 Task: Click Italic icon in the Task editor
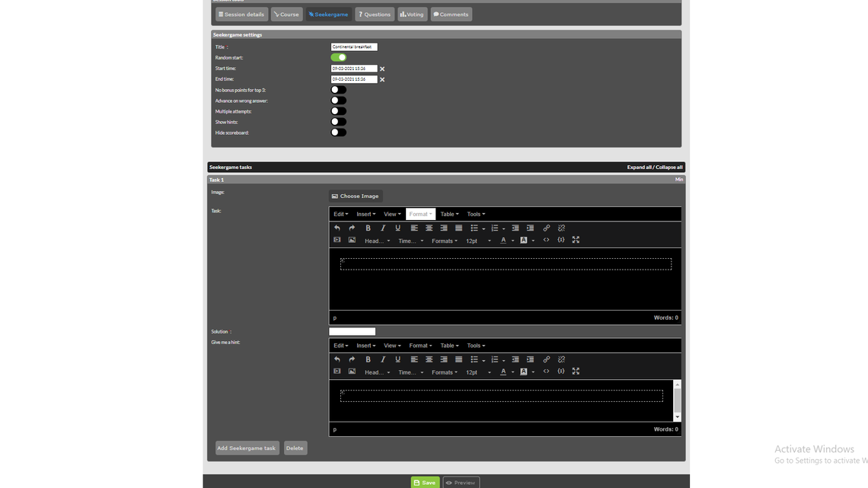click(383, 228)
